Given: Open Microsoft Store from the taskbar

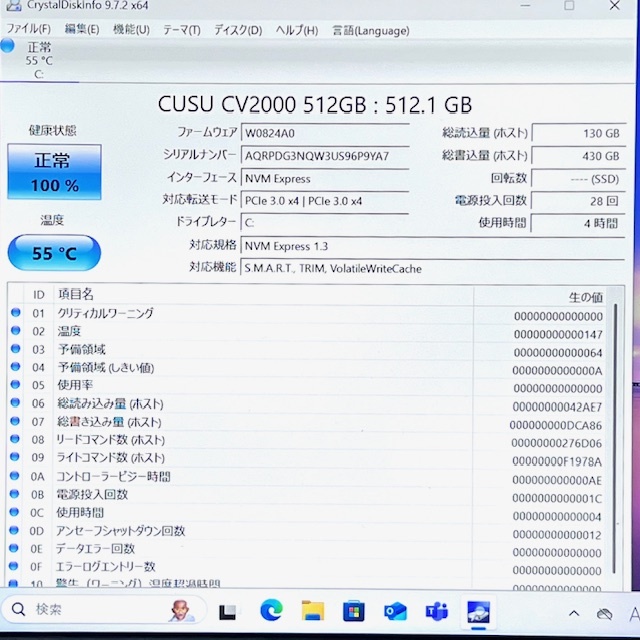Looking at the screenshot, I should [353, 611].
